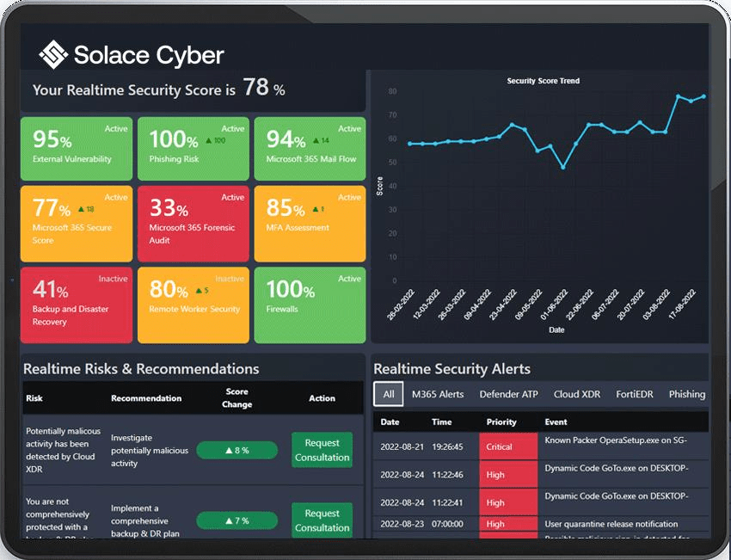Click the 26-02-2022 date axis label

[401, 305]
